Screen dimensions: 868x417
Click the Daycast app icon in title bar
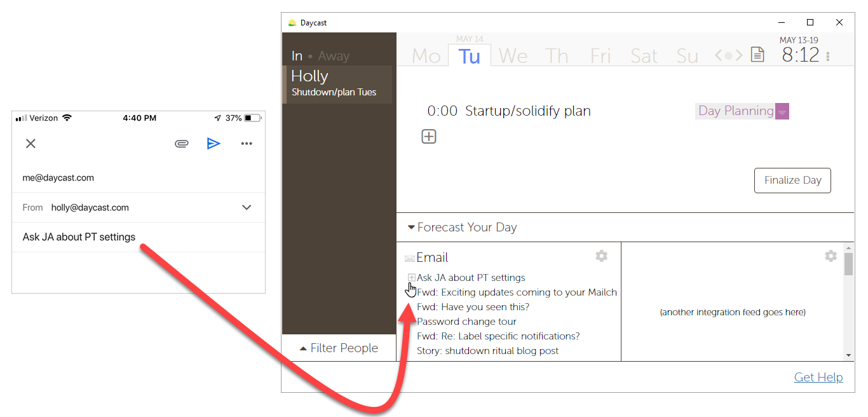point(292,22)
